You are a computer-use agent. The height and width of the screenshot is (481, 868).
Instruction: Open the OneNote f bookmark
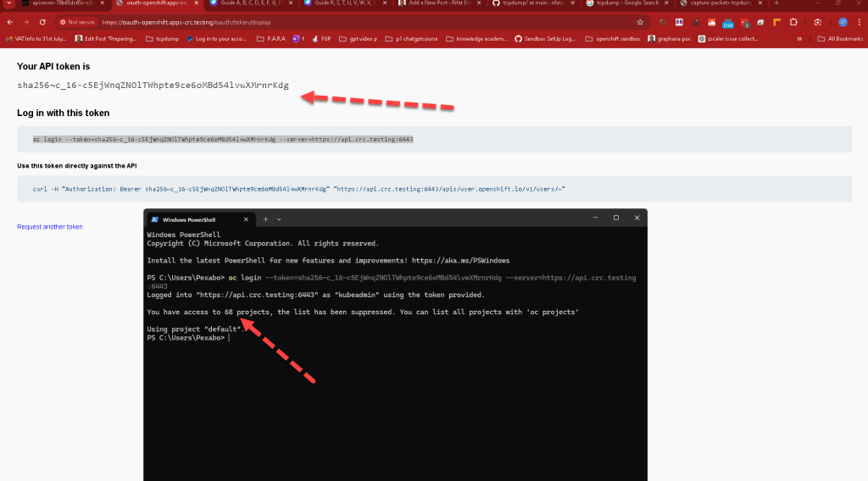tap(299, 39)
